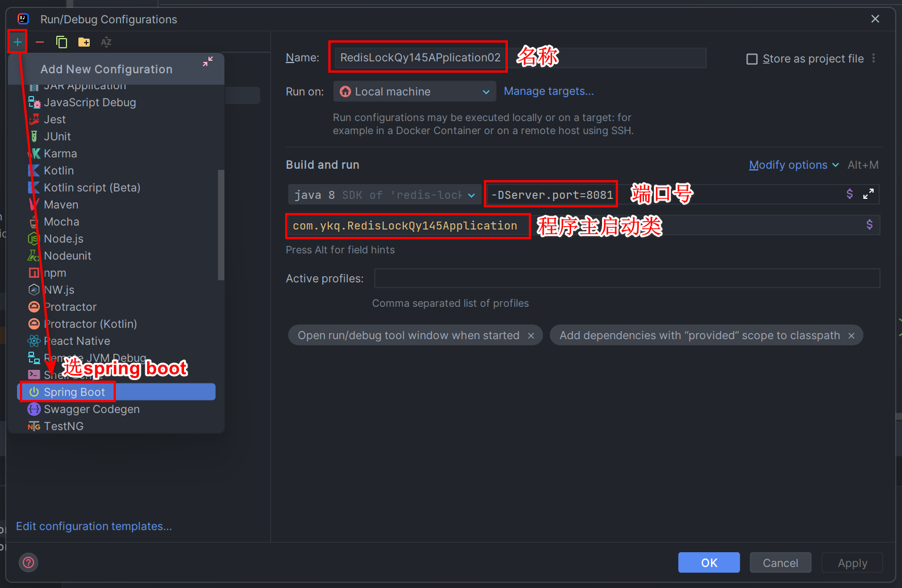Click the Add New Configuration plus icon
The image size is (902, 588).
[18, 42]
